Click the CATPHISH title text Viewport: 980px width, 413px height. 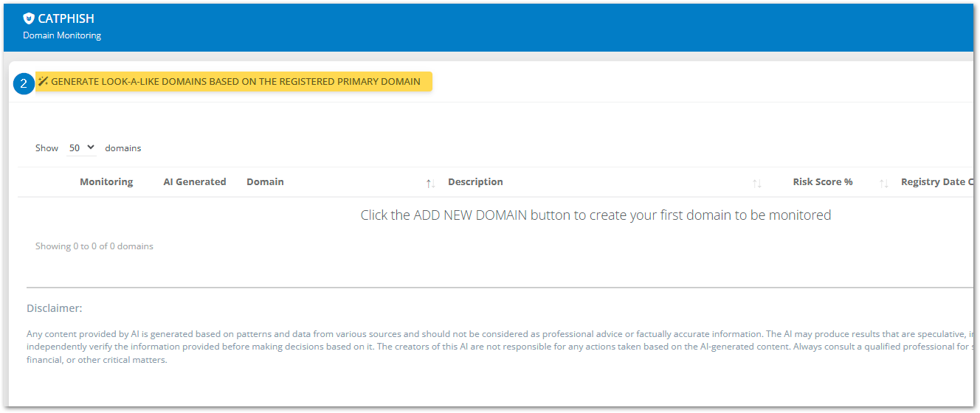point(66,19)
